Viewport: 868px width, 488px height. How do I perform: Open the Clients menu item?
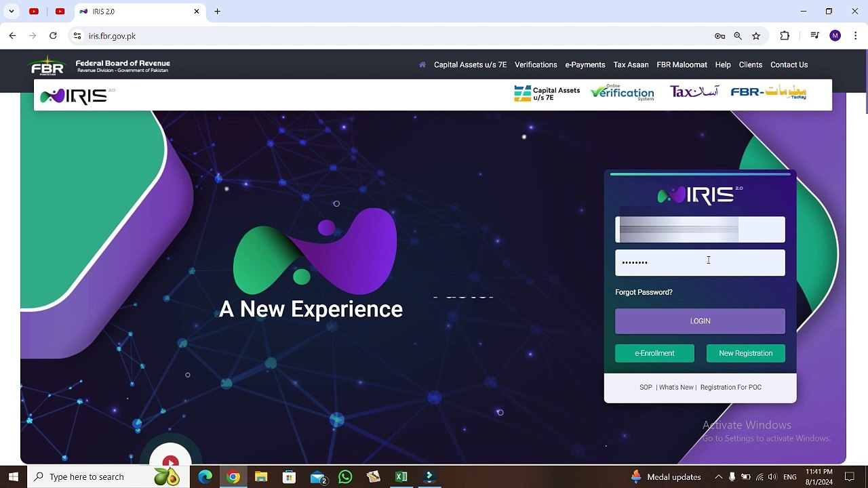coord(751,65)
